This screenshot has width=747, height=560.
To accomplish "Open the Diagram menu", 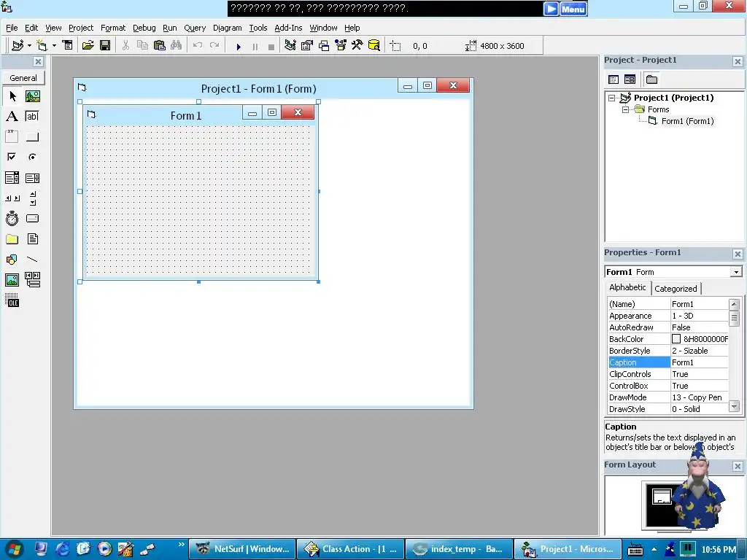I will [x=228, y=28].
